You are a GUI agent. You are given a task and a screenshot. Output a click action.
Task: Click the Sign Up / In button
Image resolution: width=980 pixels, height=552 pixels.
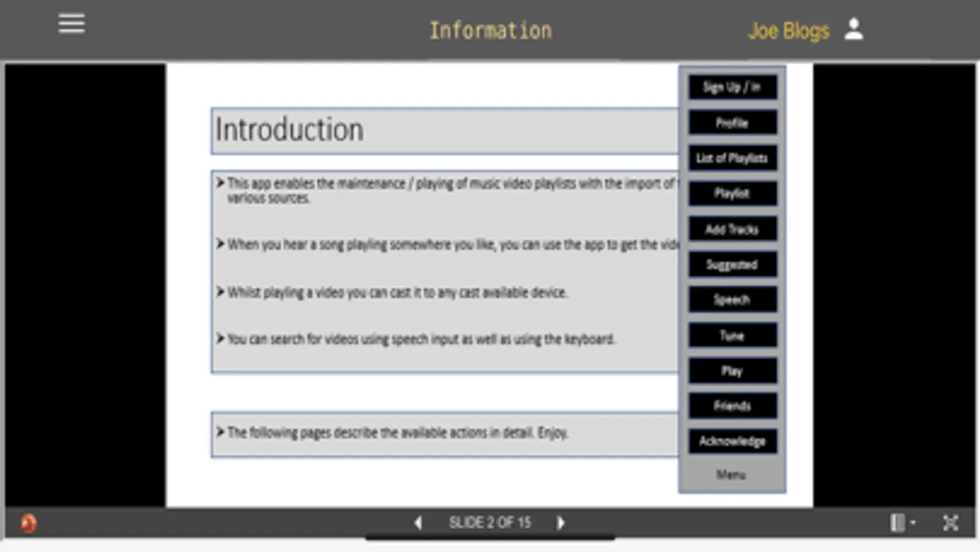click(x=732, y=87)
